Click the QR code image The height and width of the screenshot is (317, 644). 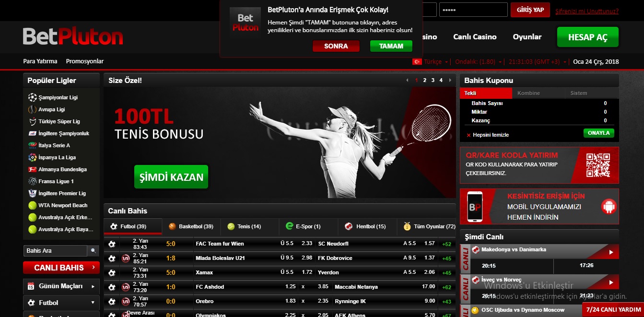pyautogui.click(x=597, y=165)
